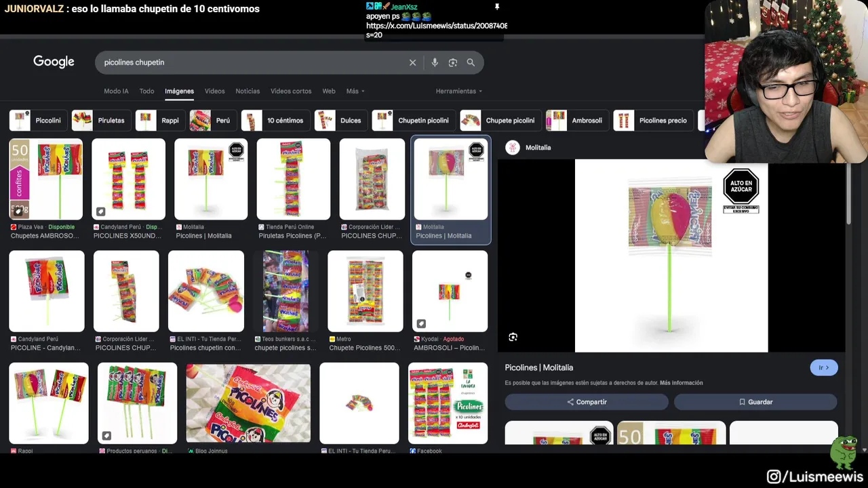Apply the Rappi filter chip
868x488 pixels.
point(159,121)
